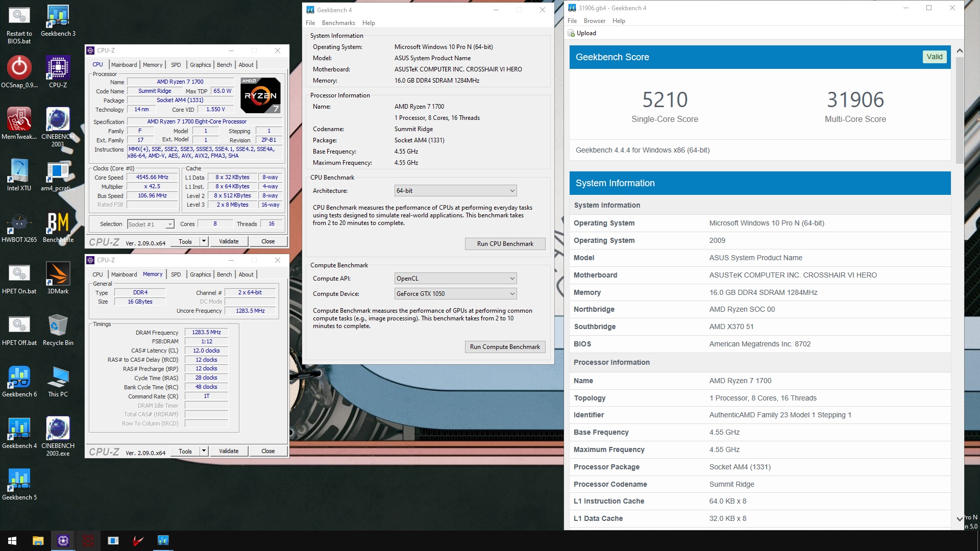Screen dimensions: 980x551
Task: Open MemTweak desktop icon
Action: pyautogui.click(x=19, y=123)
